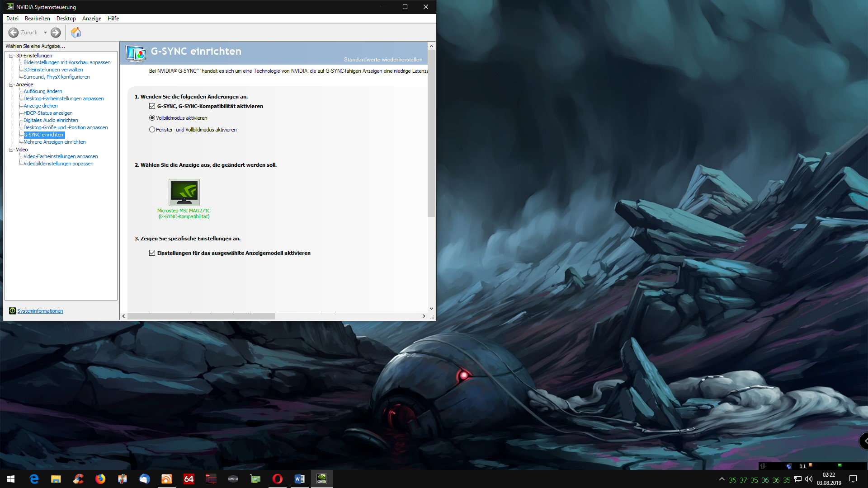Select the Microstep MSI MAG271C display icon
Viewport: 868px width, 488px height.
coord(184,192)
